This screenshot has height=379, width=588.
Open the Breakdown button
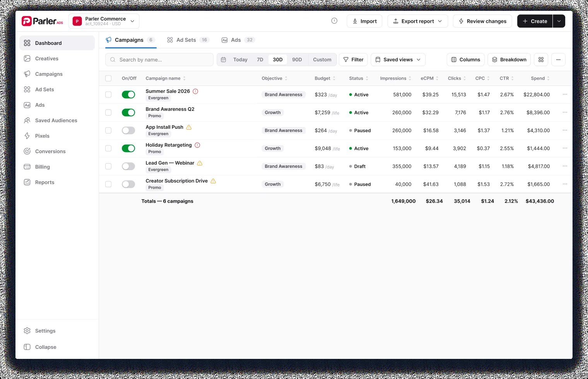509,60
